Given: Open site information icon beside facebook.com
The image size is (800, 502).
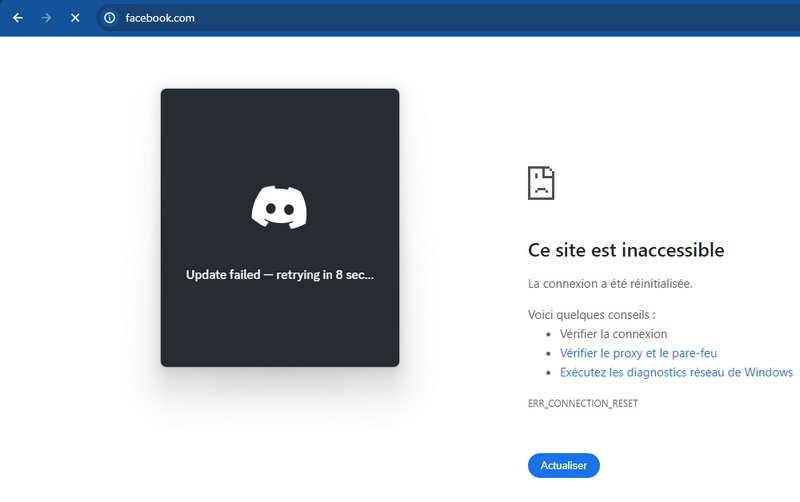Looking at the screenshot, I should [x=110, y=18].
